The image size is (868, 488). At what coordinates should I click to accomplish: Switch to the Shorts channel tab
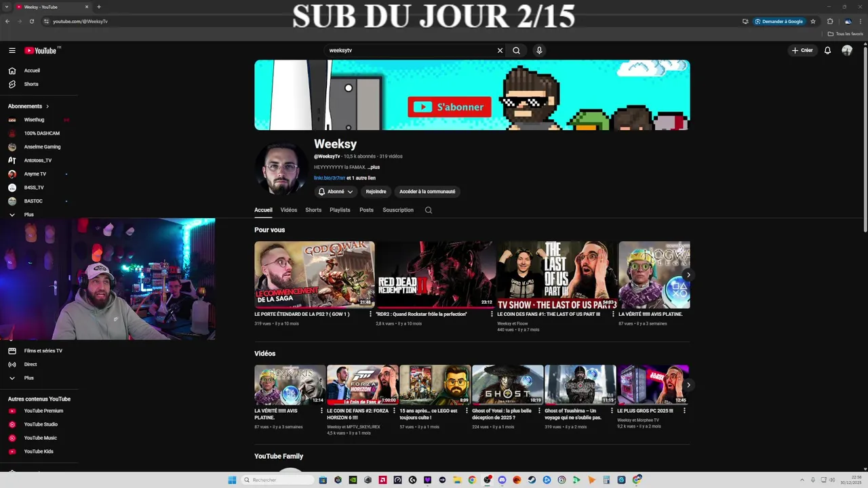coord(313,210)
